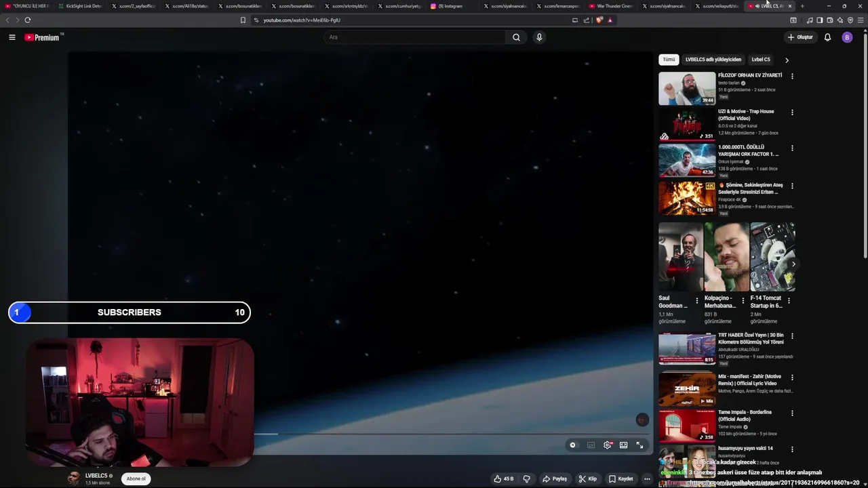The image size is (868, 488).
Task: Select LVBELC5 adlı yükleyiciden chip
Action: 713,60
